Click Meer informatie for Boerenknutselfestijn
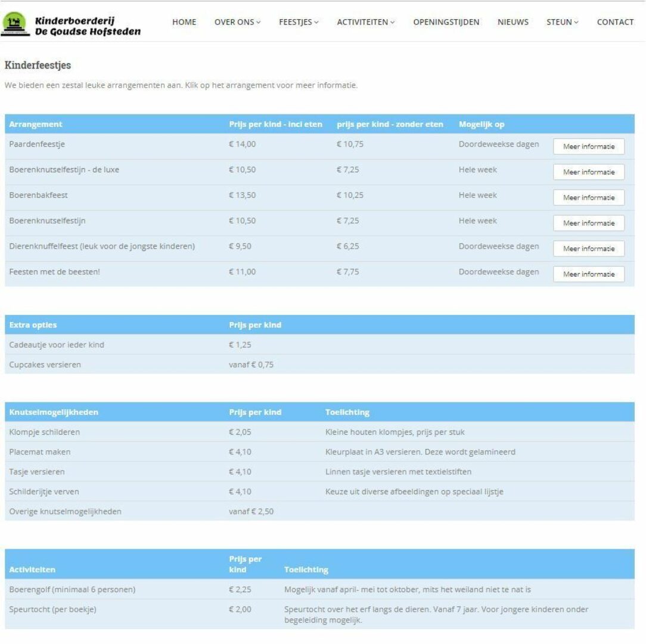This screenshot has height=644, width=646. 589,223
